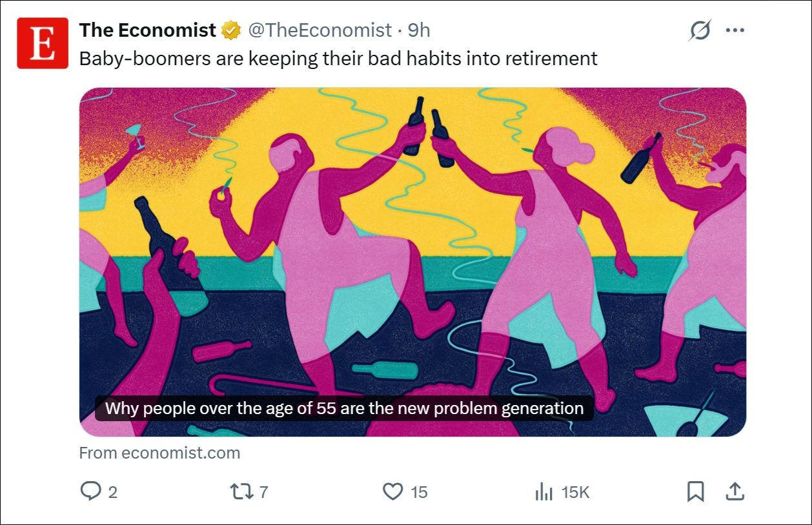
Task: Open the @TheEconomist handle link
Action: coord(320,30)
